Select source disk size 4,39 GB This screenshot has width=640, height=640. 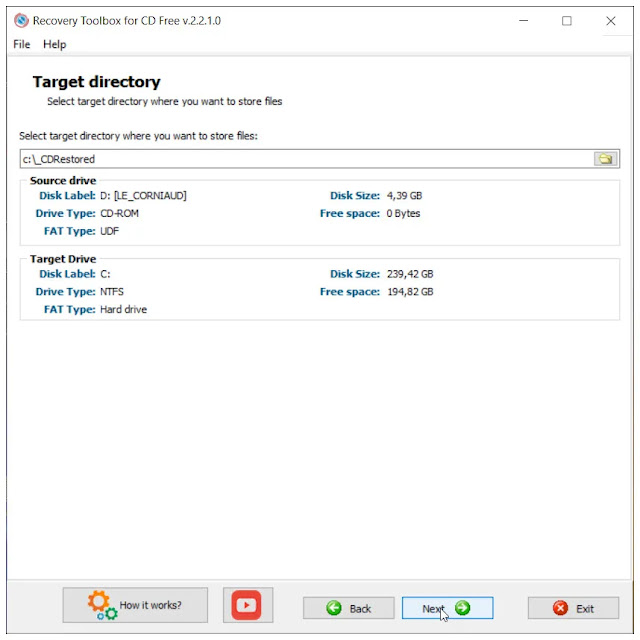[404, 196]
